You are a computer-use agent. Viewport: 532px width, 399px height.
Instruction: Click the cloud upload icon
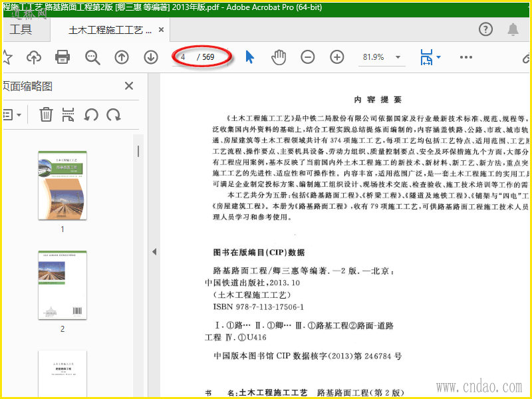34,57
